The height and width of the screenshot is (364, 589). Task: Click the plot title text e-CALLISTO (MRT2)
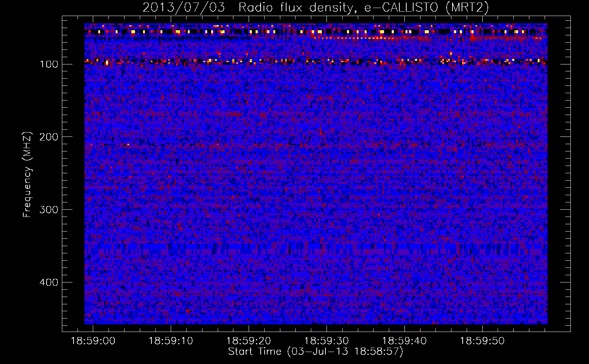click(x=427, y=7)
